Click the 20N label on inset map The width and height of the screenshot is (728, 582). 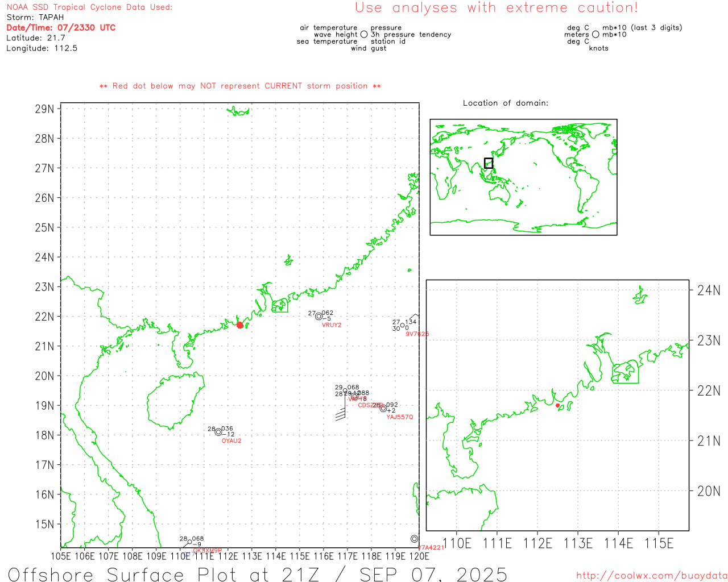pyautogui.click(x=709, y=491)
